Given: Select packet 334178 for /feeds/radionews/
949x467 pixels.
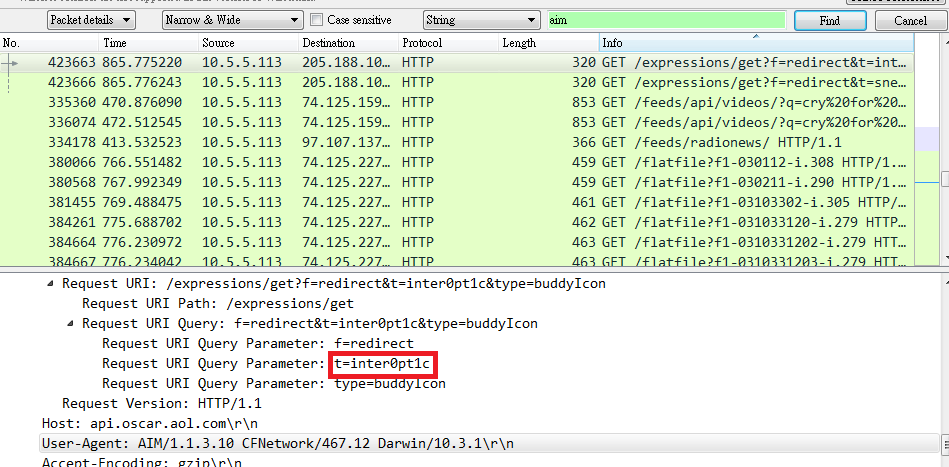Looking at the screenshot, I should (x=457, y=142).
